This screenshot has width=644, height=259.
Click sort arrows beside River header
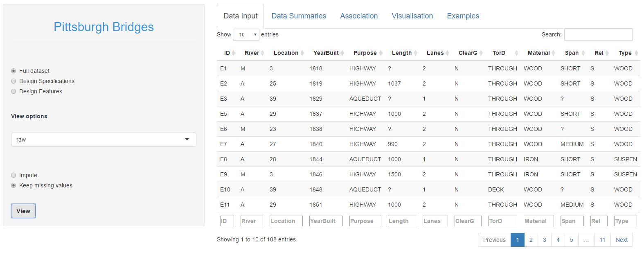click(262, 53)
